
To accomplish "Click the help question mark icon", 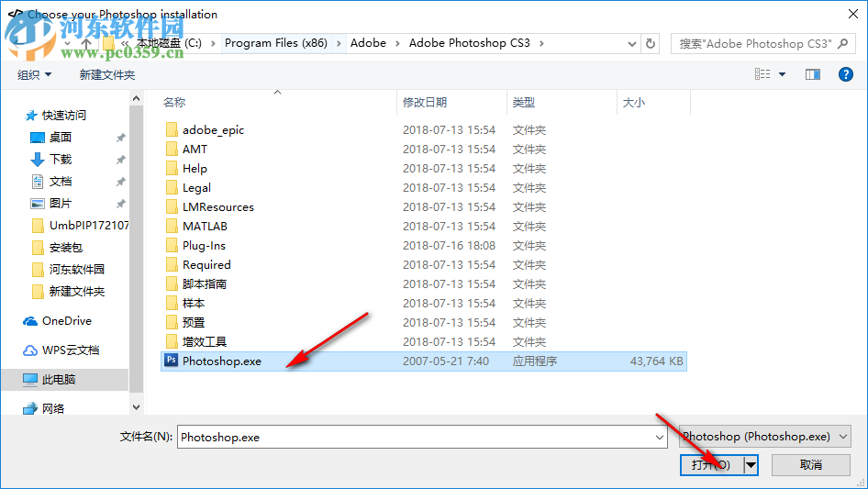I will (845, 74).
